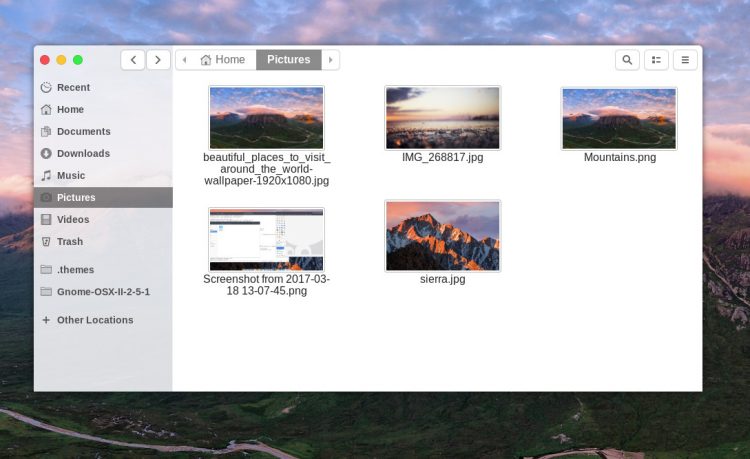750x459 pixels.
Task: Select the Pictures path bar tab
Action: (x=288, y=60)
